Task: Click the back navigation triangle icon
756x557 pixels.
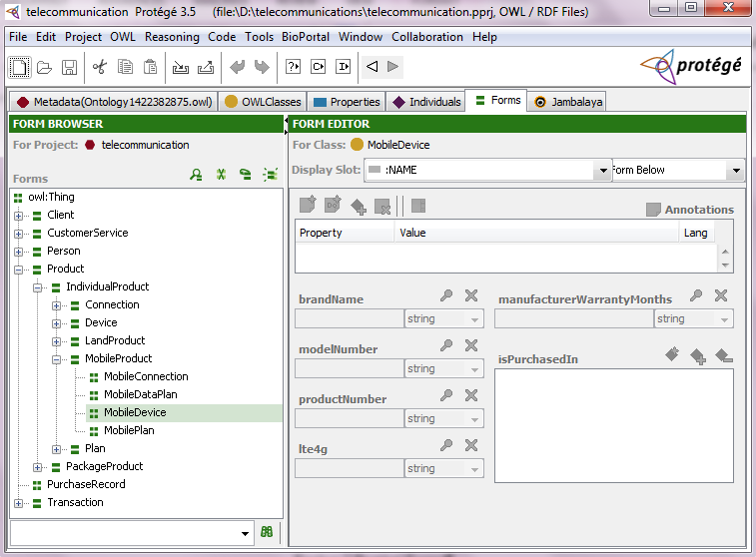Action: 372,67
